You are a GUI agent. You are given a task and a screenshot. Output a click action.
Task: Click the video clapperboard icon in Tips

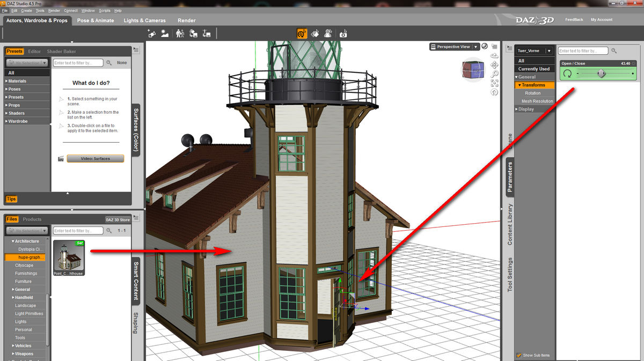pyautogui.click(x=61, y=159)
